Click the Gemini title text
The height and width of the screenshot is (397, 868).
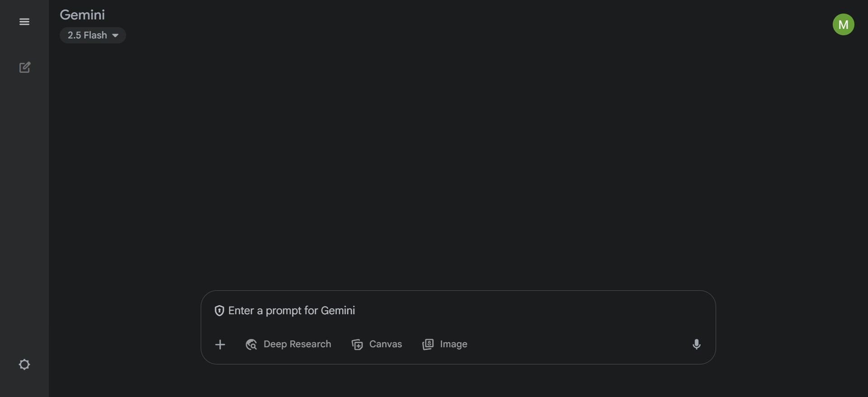click(82, 15)
